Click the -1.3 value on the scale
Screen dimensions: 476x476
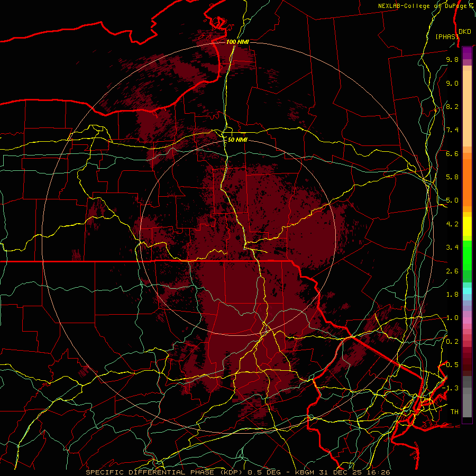451,388
